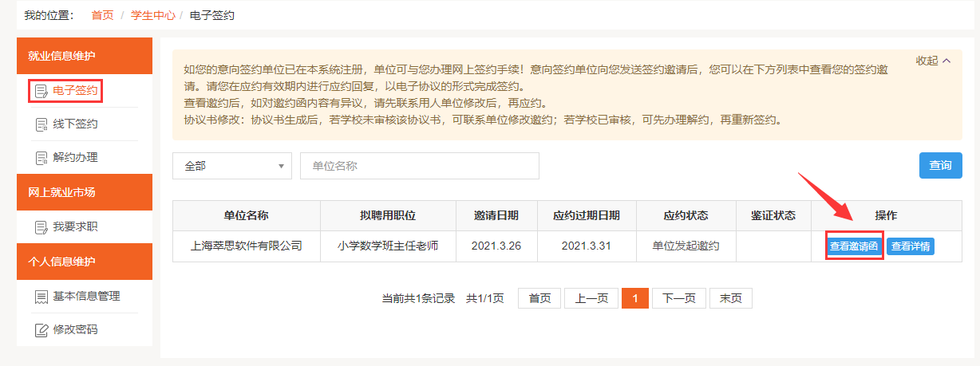The width and height of the screenshot is (980, 366).
Task: Click the 基本信息管理 sidebar icon
Action: pyautogui.click(x=41, y=297)
